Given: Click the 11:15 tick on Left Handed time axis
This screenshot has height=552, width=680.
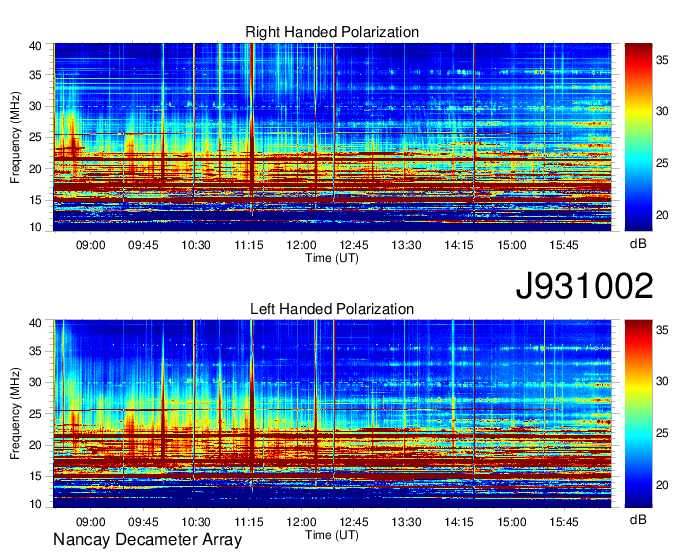Looking at the screenshot, I should [x=248, y=522].
